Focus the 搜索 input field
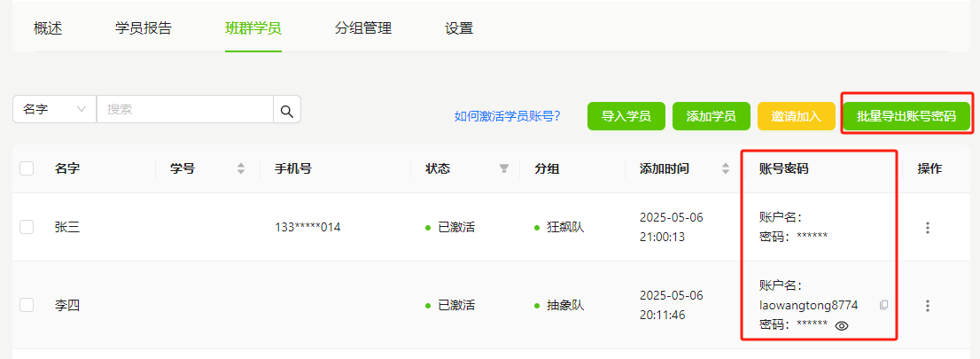Viewport: 980px width, 359px height. [185, 109]
